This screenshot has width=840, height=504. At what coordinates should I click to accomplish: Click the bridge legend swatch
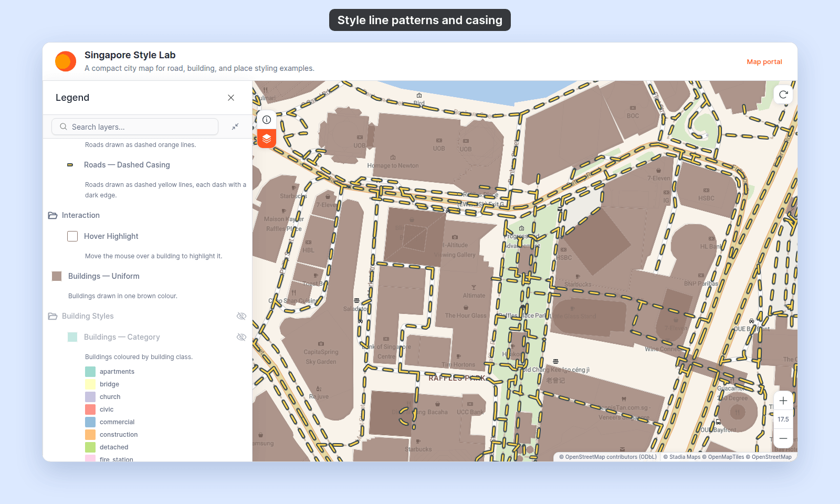[90, 384]
